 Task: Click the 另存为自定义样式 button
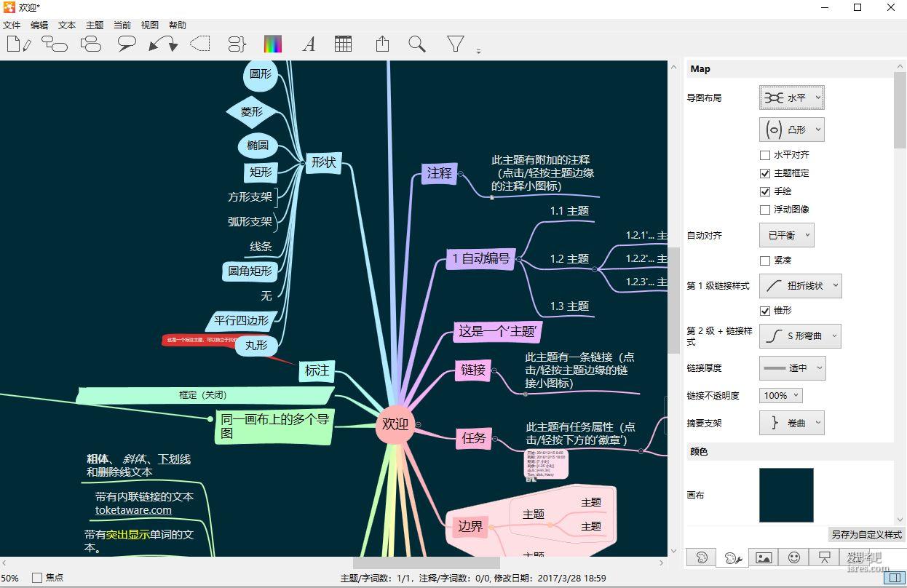[866, 534]
